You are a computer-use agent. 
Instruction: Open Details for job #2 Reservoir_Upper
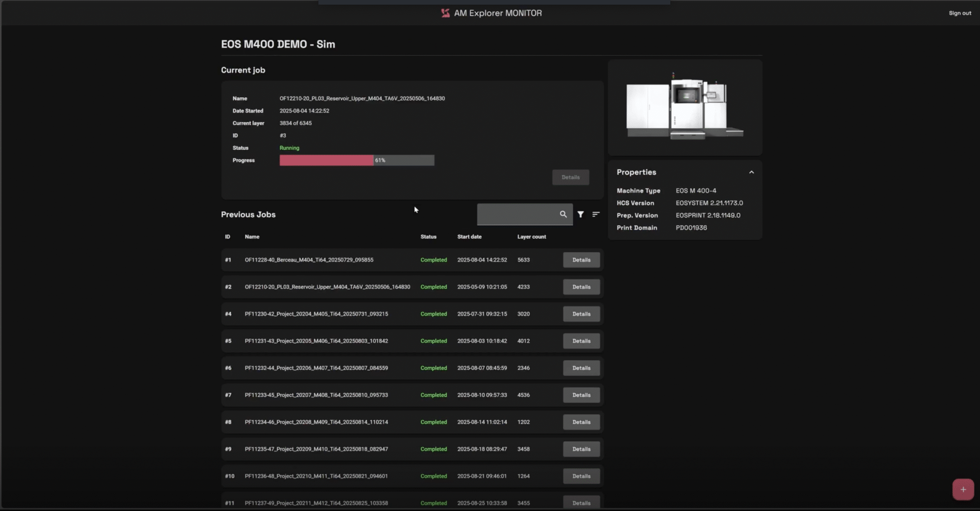coord(581,287)
